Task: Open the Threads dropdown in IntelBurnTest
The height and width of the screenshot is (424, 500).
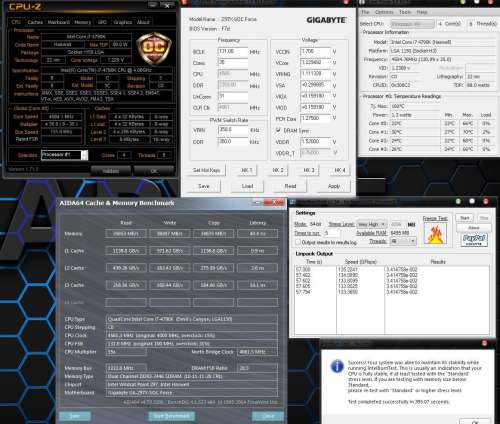Action: [x=403, y=241]
